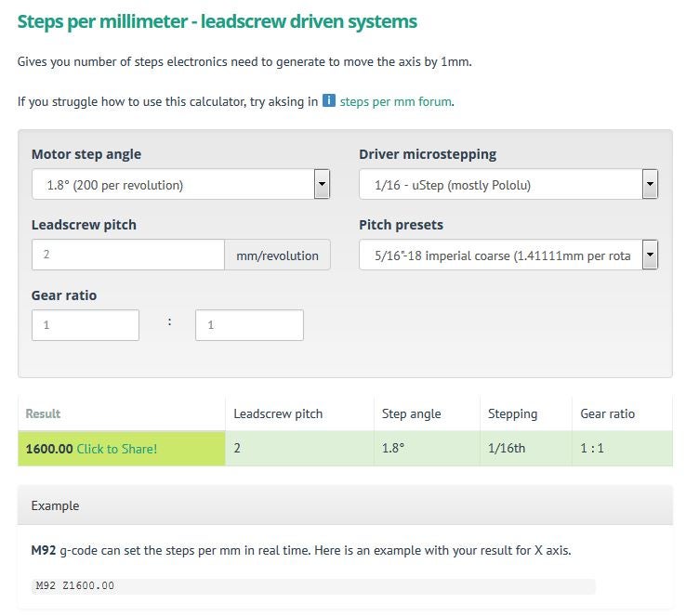Click the Step angle table column header
Image resolution: width=686 pixels, height=616 pixels.
411,413
